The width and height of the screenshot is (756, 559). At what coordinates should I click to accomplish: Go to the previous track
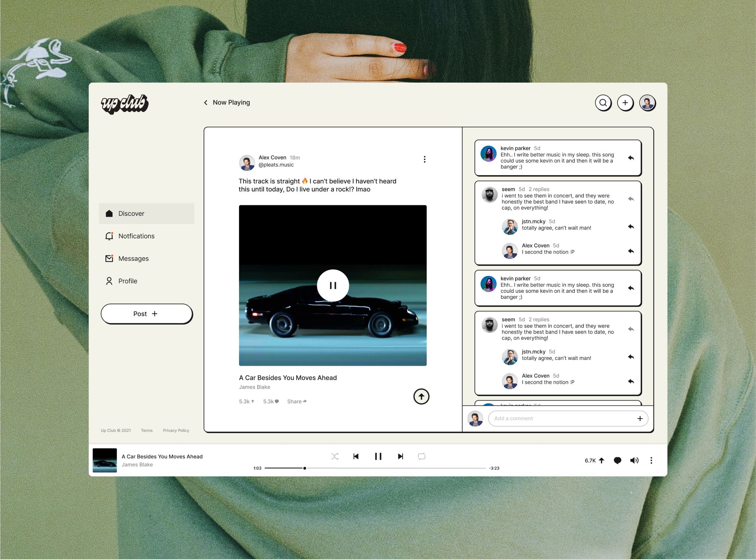pyautogui.click(x=356, y=456)
